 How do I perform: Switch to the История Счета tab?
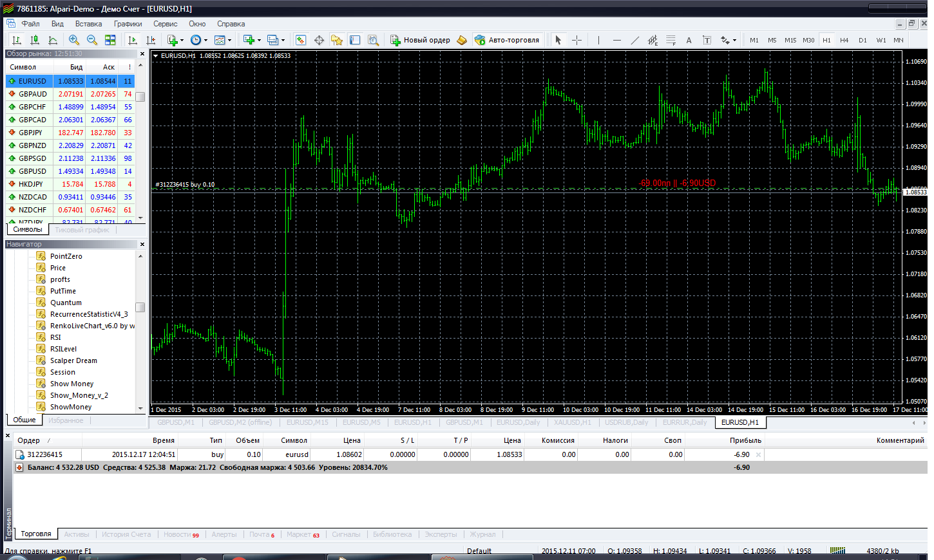tap(126, 534)
